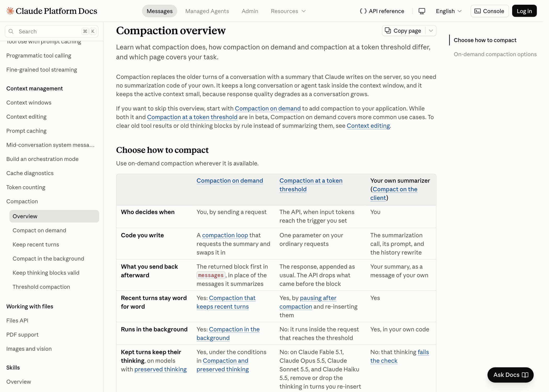This screenshot has height=392, width=549.
Task: Switch to the Admin tab
Action: pos(250,11)
